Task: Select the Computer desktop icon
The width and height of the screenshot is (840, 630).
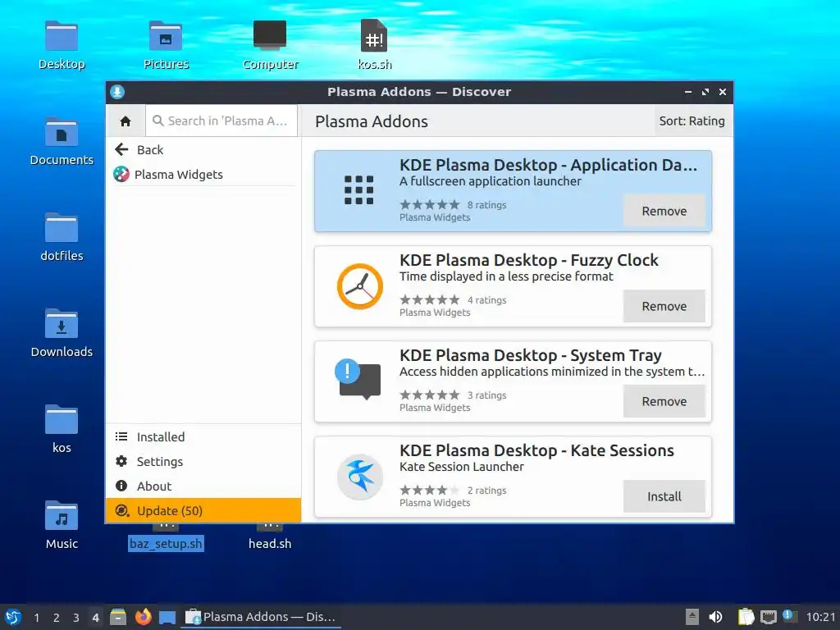Action: pyautogui.click(x=269, y=35)
